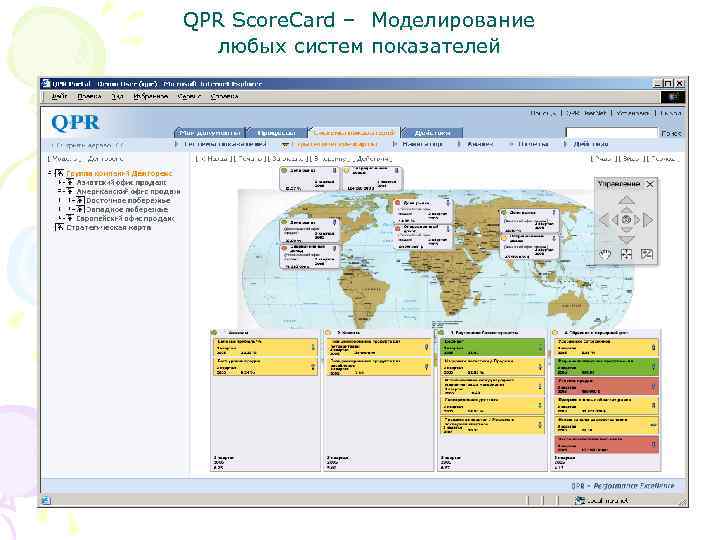This screenshot has height=540, width=720.
Task: Click the icon beside Группа компаний Дентоpекс
Action: coord(59,173)
